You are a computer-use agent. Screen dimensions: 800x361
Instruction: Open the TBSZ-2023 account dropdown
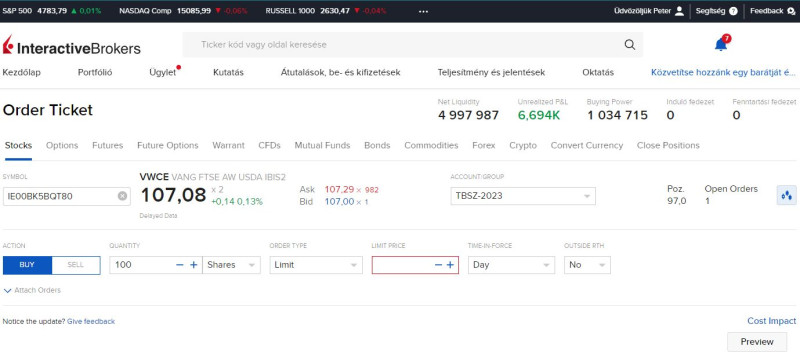pos(523,196)
